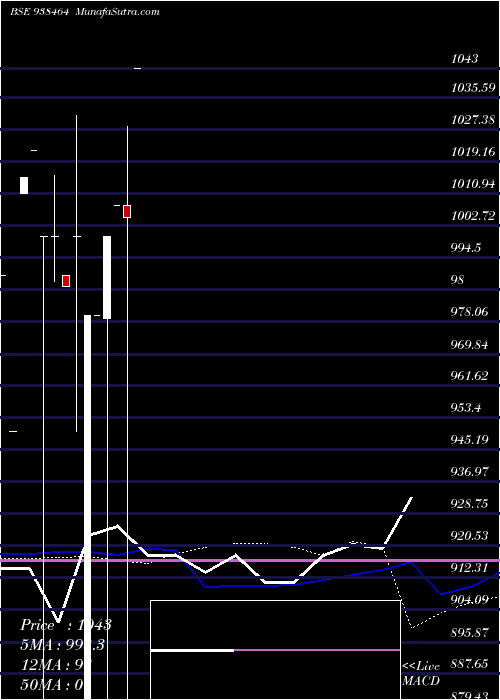Click the '<<Live' label
Image resolution: width=500 pixels, height=700 pixels.
pos(421,666)
